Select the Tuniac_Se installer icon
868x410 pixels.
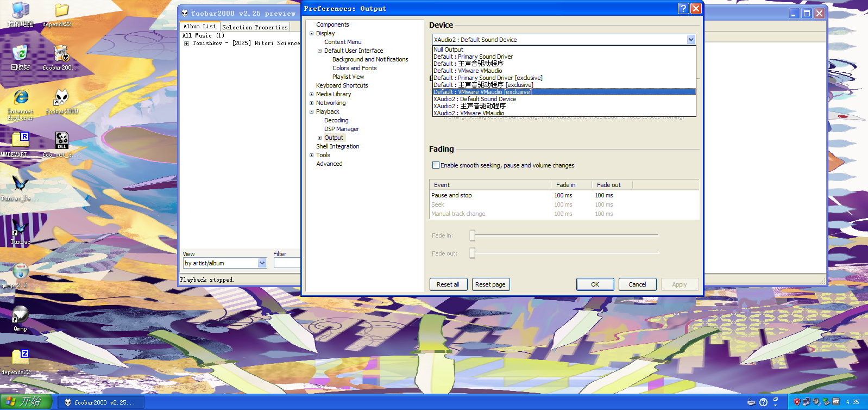click(20, 188)
